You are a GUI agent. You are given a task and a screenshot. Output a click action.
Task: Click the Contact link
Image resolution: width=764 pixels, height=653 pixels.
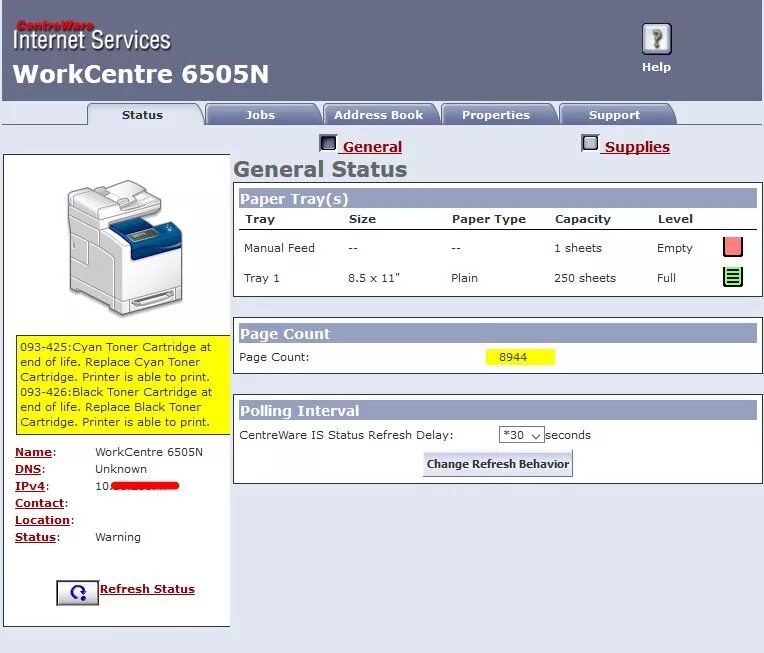39,503
